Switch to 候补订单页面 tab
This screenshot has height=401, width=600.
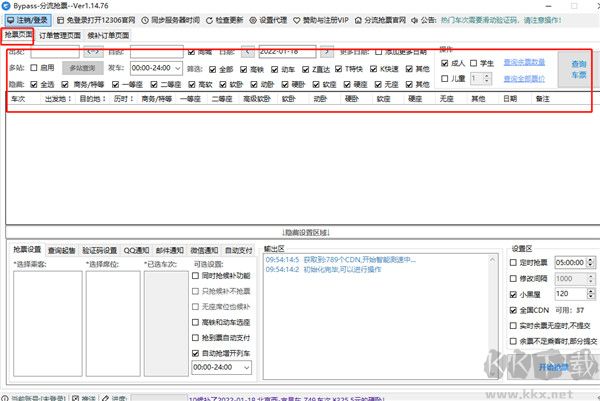(x=108, y=36)
